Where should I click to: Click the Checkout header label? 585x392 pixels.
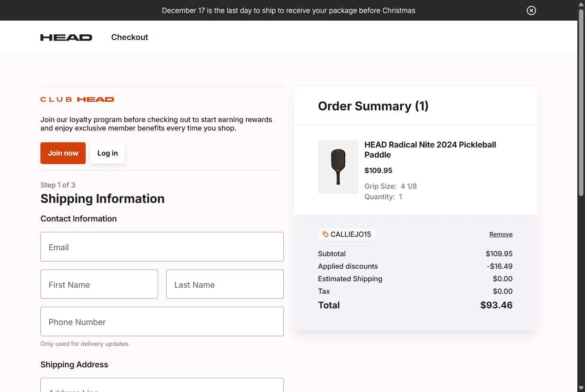(x=129, y=37)
